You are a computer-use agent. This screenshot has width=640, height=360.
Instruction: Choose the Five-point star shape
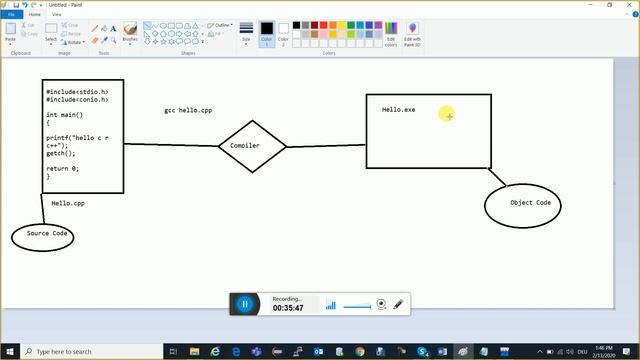point(163,41)
